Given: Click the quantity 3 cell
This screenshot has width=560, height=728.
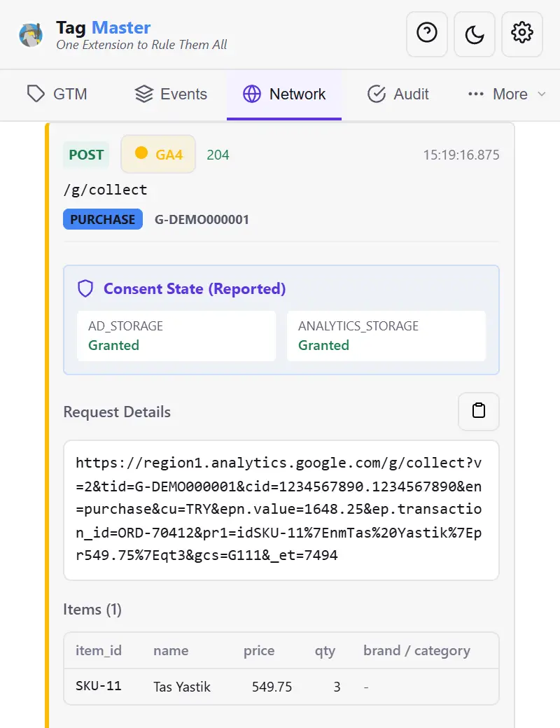Looking at the screenshot, I should [337, 687].
